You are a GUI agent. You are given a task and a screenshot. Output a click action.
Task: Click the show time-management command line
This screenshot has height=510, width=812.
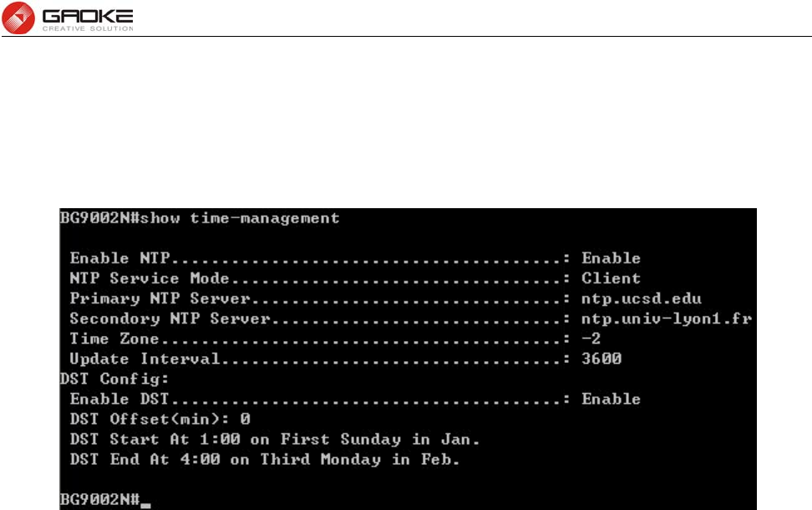(x=200, y=218)
